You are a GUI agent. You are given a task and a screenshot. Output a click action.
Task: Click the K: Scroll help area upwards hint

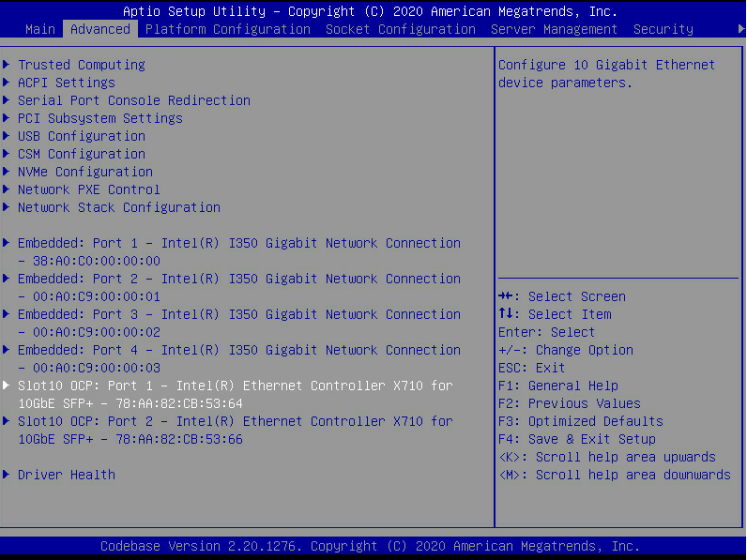click(607, 457)
